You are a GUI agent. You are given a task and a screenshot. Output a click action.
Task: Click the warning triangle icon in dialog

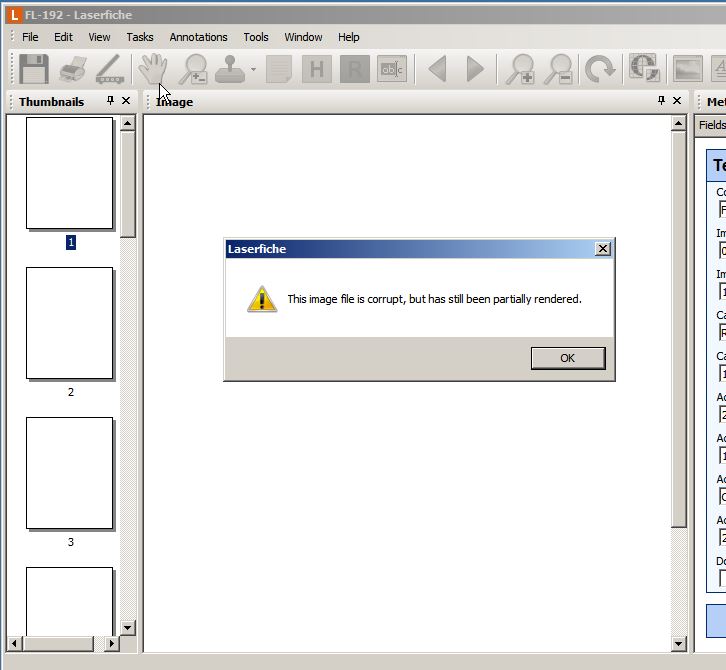point(262,299)
